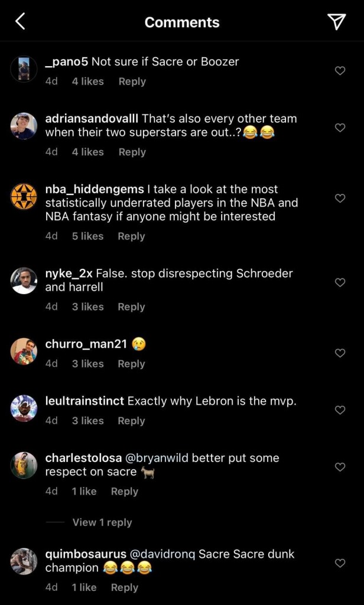The image size is (364, 605).
Task: Expand View 1 reply under charlestolosa
Action: click(102, 522)
